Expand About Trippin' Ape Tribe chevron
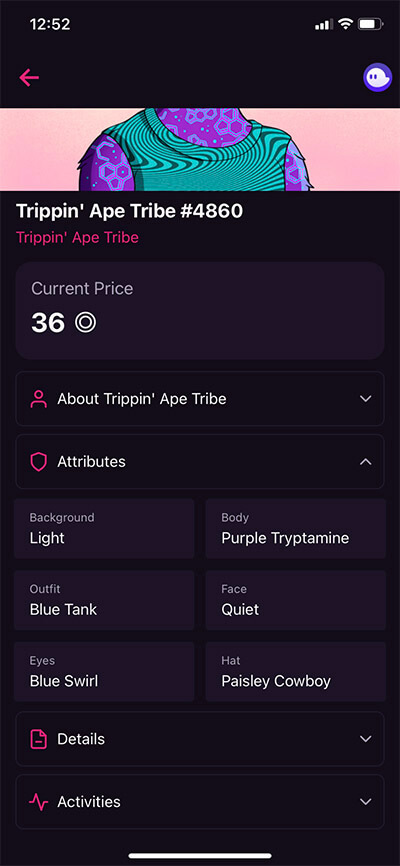The width and height of the screenshot is (400, 866). [x=365, y=399]
